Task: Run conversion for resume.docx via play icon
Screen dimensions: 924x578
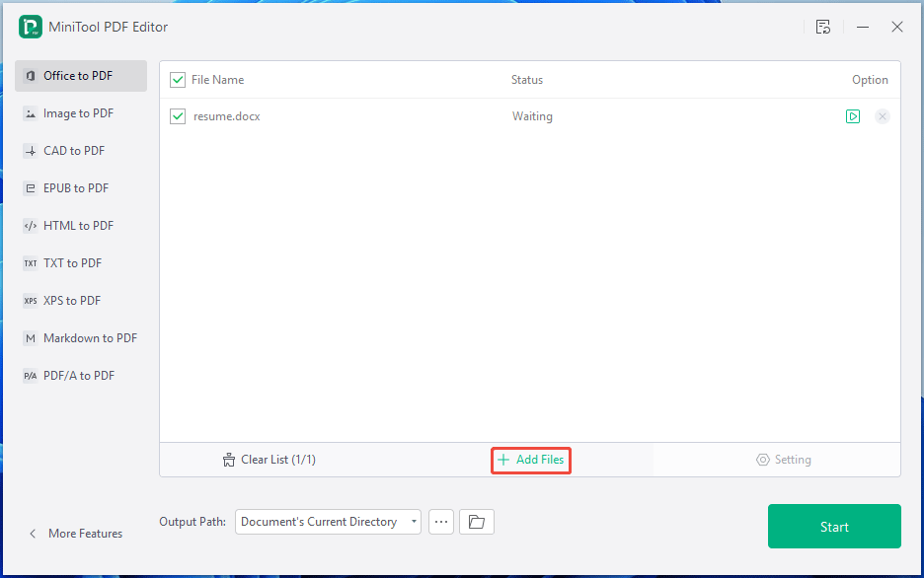Action: point(853,116)
